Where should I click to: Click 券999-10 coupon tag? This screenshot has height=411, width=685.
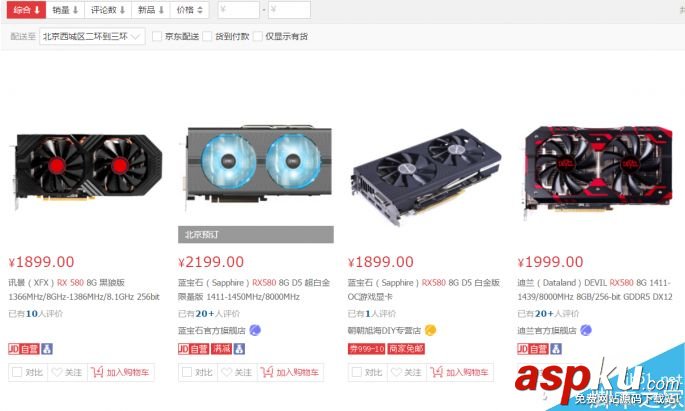tap(367, 349)
